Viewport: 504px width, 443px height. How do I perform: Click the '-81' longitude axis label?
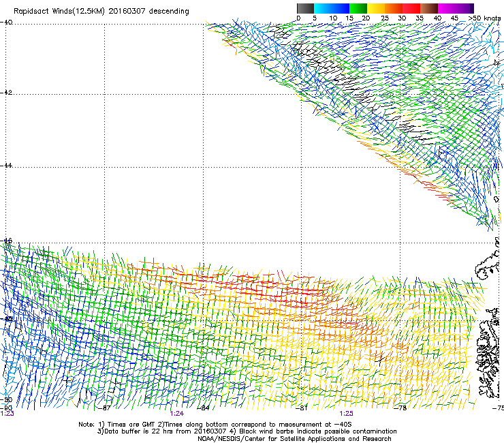[x=302, y=408]
